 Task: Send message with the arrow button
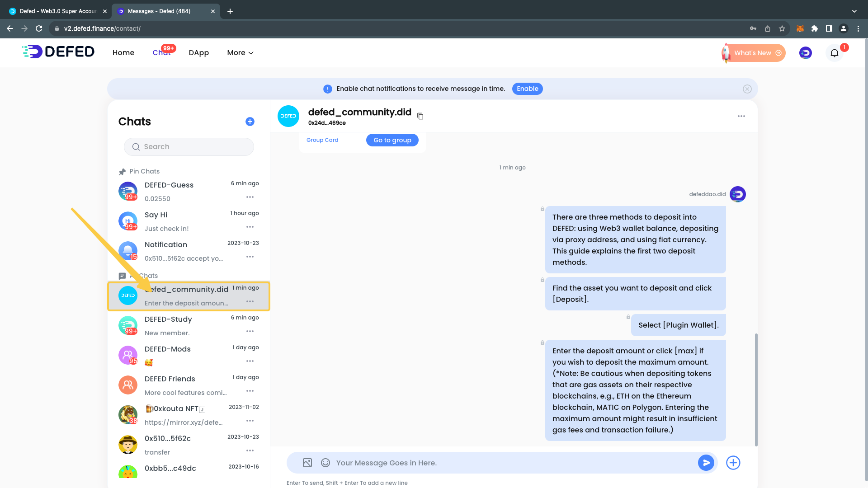pos(706,463)
